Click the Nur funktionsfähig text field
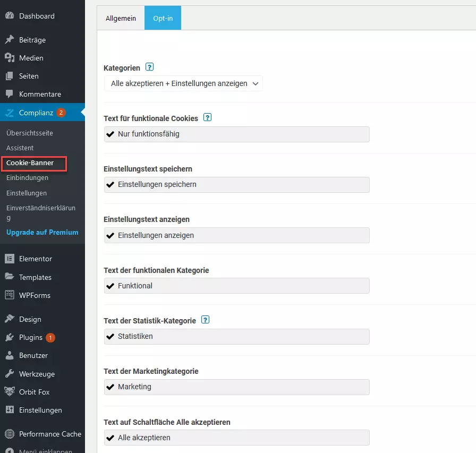 click(x=237, y=134)
